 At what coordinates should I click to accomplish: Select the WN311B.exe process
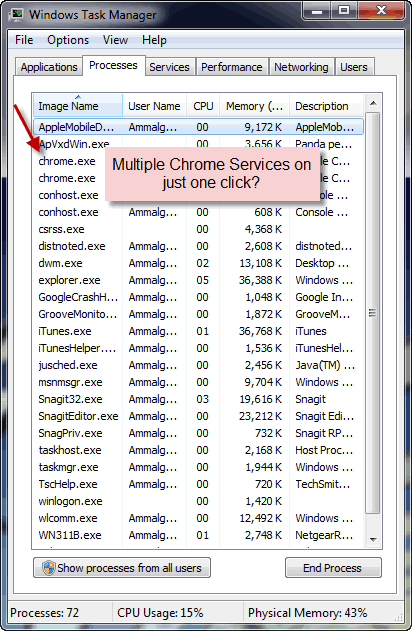point(199,535)
